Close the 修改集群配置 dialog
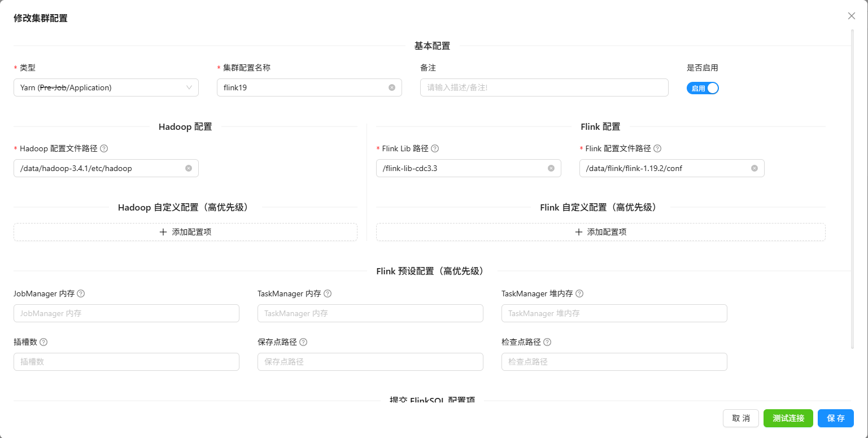The height and width of the screenshot is (438, 868). 852,16
